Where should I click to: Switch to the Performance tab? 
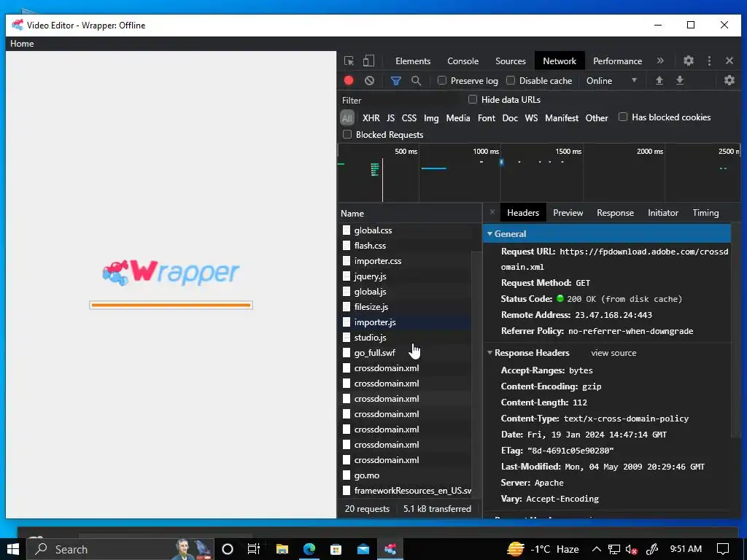pyautogui.click(x=617, y=61)
